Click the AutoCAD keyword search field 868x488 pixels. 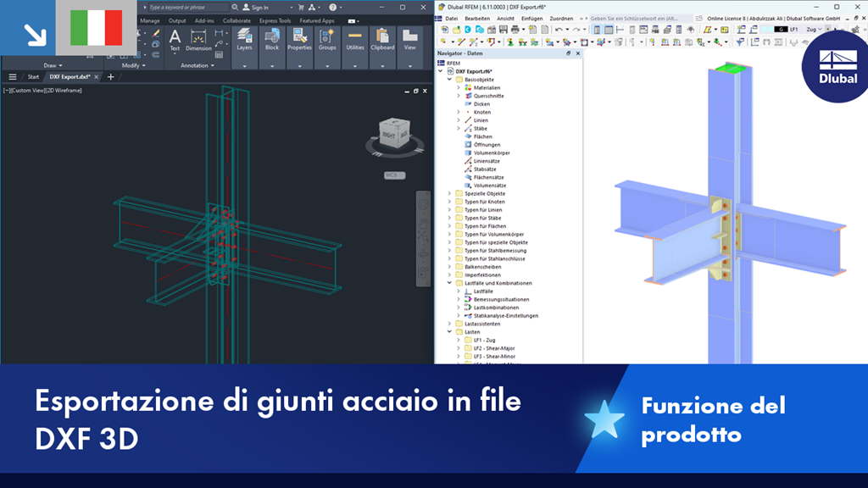(x=187, y=7)
